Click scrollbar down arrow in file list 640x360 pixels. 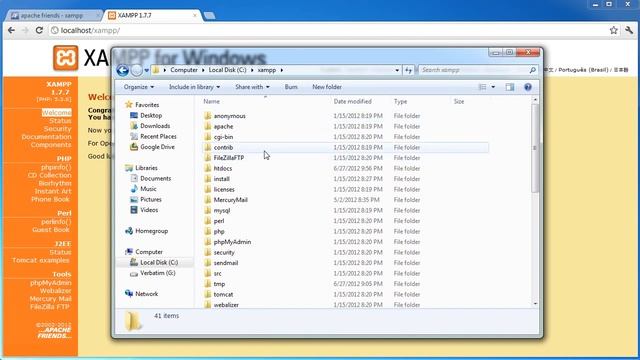pos(535,304)
